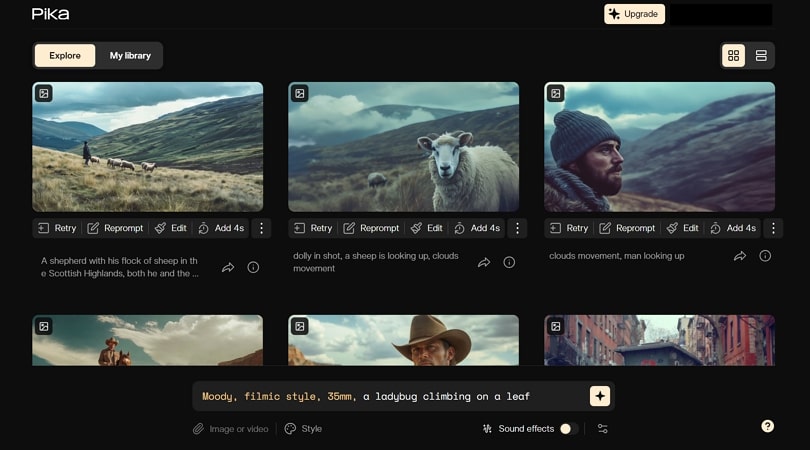Reprompt the shepherd video

115,228
